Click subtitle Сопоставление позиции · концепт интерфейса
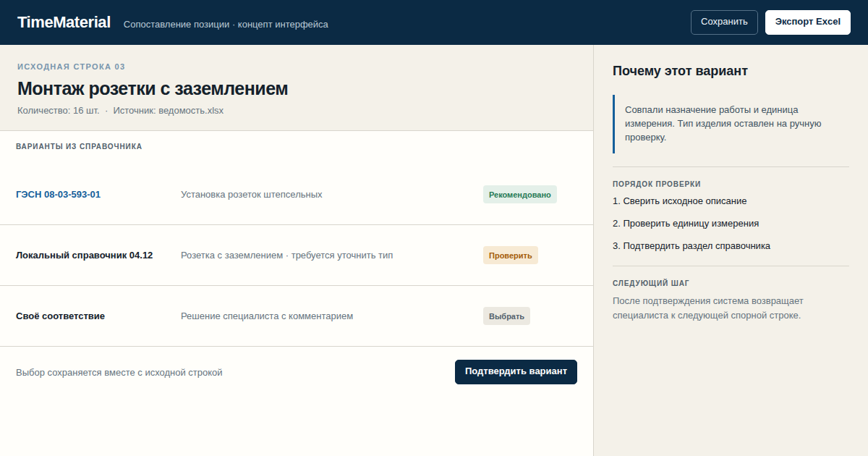868x456 pixels. point(226,25)
